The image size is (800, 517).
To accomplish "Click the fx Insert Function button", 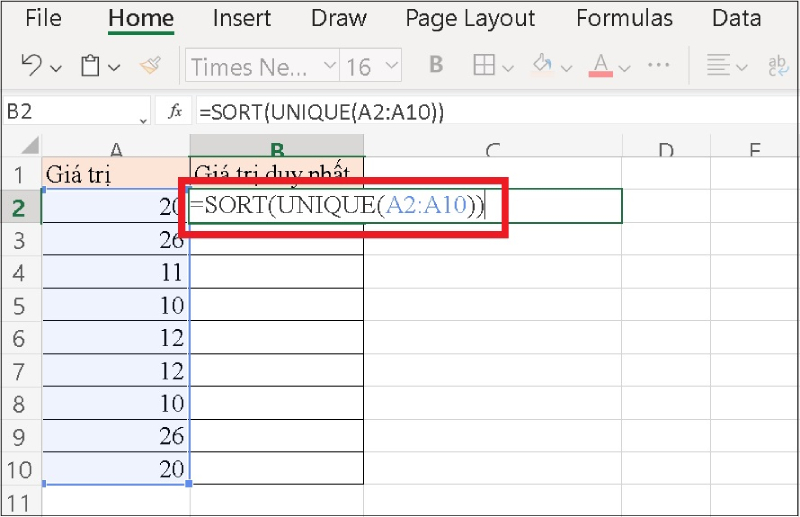I will pyautogui.click(x=174, y=112).
